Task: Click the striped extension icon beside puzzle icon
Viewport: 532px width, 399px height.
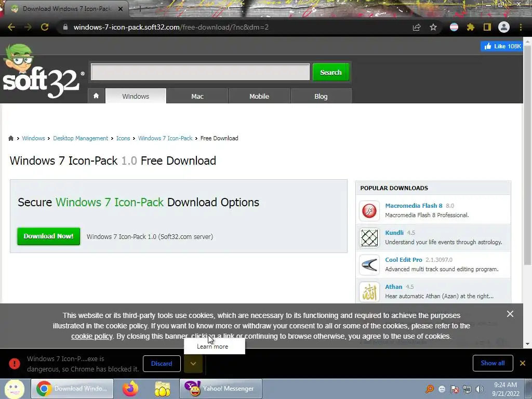Action: [x=454, y=27]
